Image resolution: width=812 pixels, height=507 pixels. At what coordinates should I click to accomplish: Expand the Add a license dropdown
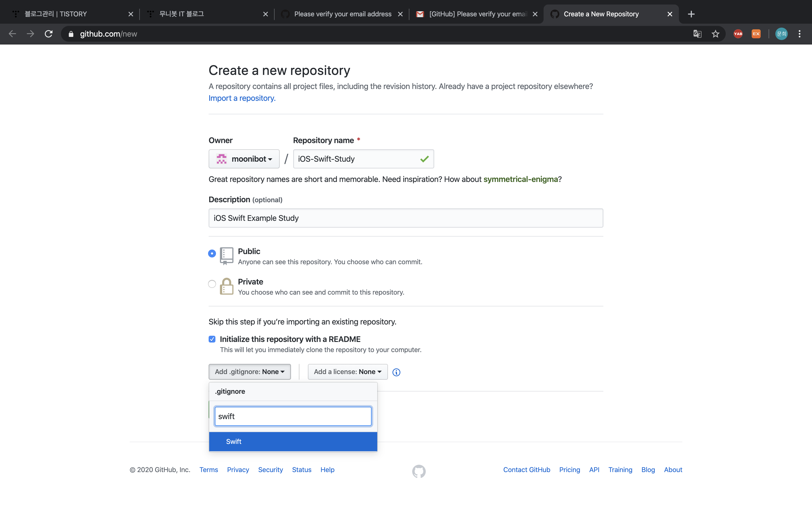click(x=347, y=372)
